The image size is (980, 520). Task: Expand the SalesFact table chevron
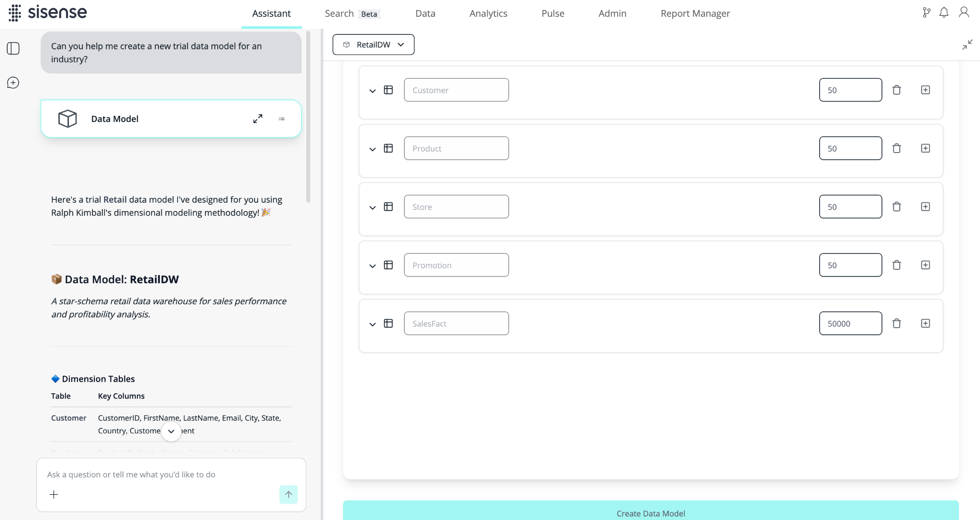click(372, 324)
